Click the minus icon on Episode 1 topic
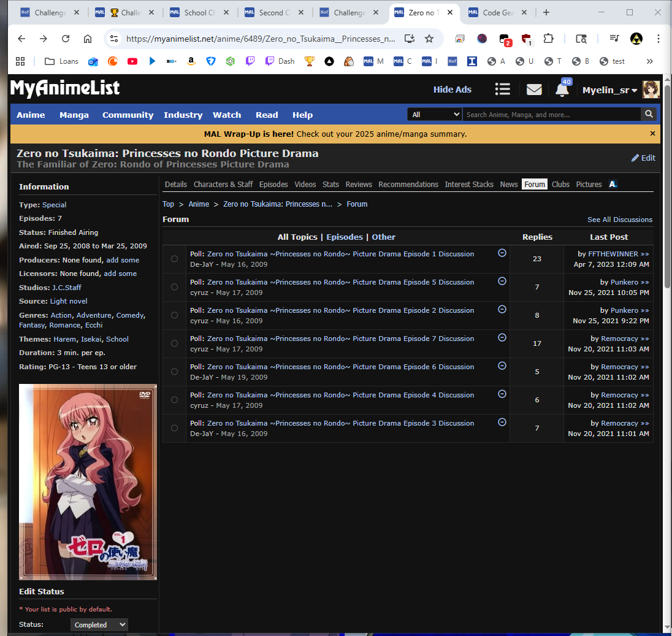 point(502,253)
